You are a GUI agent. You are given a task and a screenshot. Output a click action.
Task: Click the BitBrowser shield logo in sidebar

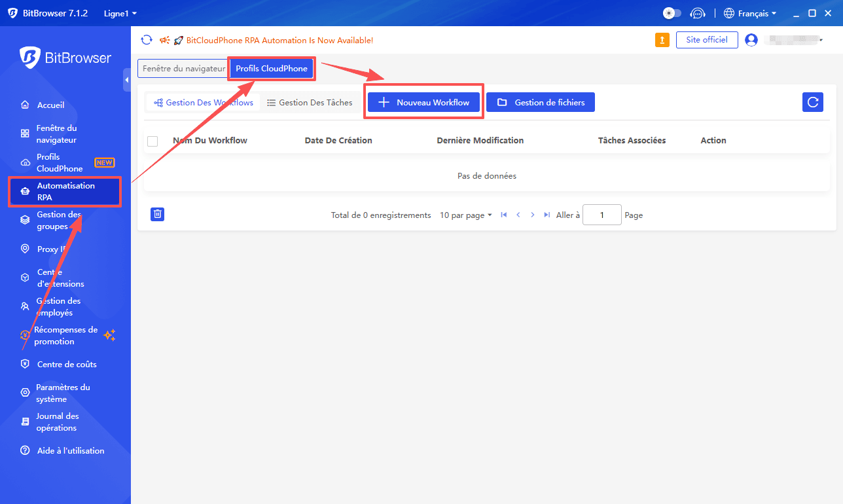(30, 58)
